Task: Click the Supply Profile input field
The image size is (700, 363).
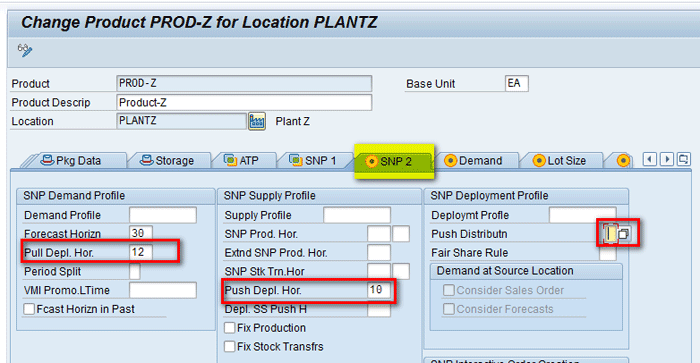Action: click(357, 215)
